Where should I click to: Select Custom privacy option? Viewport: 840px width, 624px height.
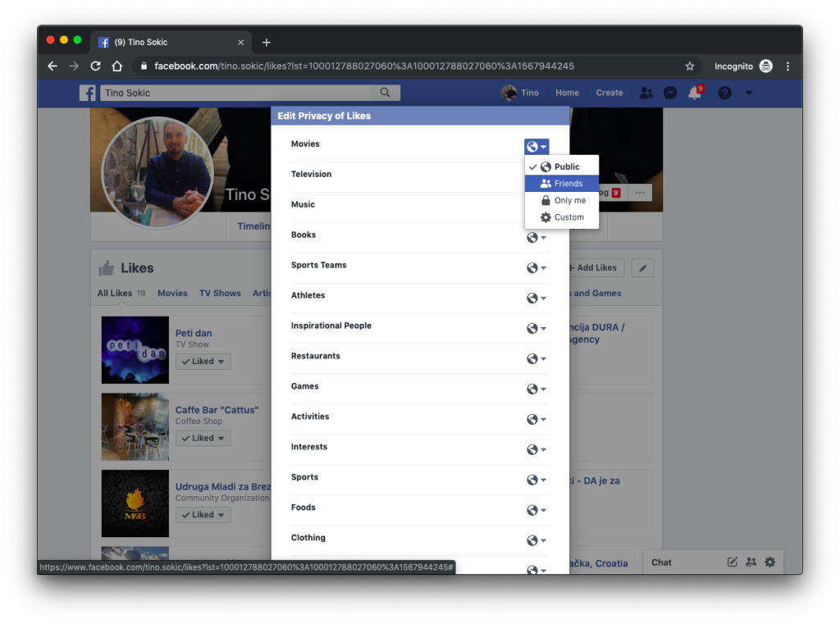[x=563, y=217]
